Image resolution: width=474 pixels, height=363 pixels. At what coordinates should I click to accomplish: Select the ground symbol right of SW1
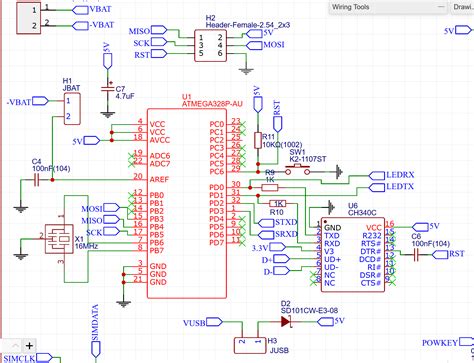[x=339, y=172]
